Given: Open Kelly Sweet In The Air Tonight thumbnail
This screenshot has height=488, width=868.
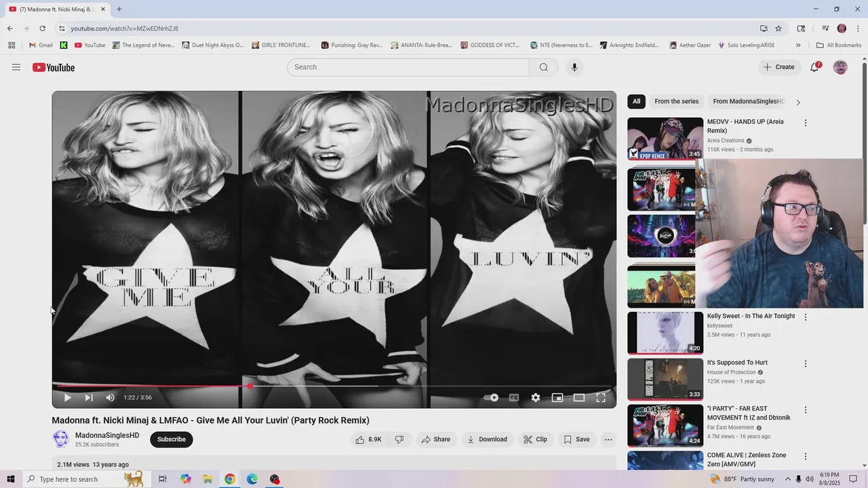Looking at the screenshot, I should coord(665,333).
